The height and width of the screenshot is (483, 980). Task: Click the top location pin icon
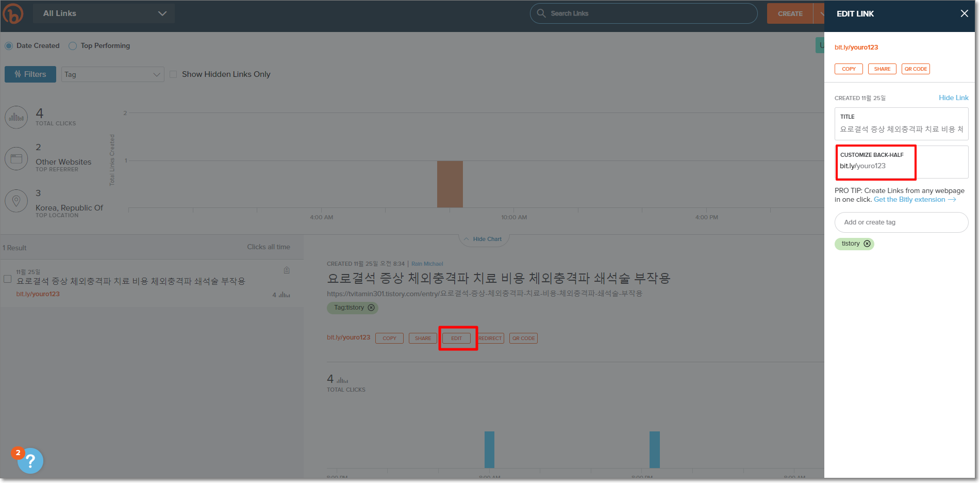(x=16, y=201)
